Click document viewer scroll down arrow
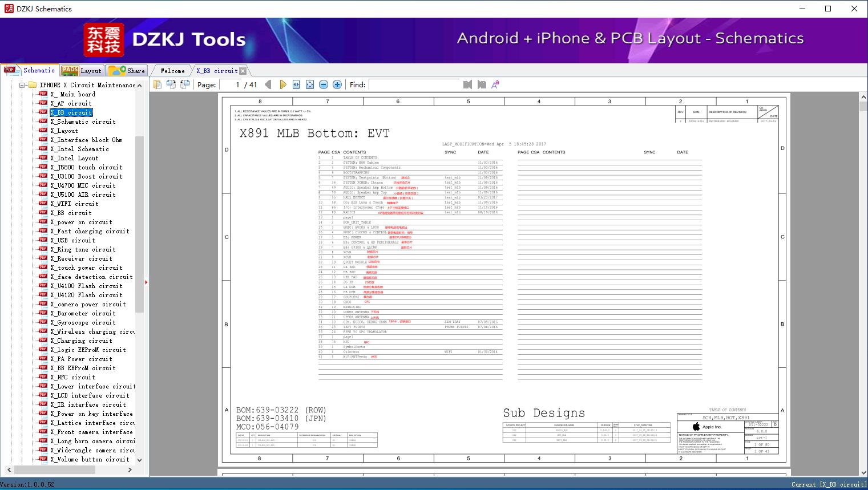The width and height of the screenshot is (868, 490). coord(863,472)
